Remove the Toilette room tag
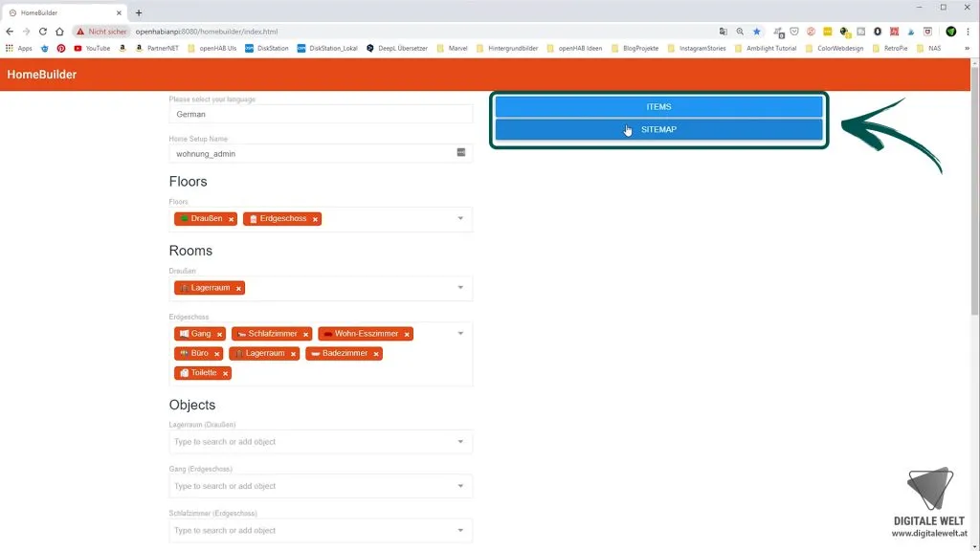Image resolution: width=980 pixels, height=551 pixels. tap(225, 374)
